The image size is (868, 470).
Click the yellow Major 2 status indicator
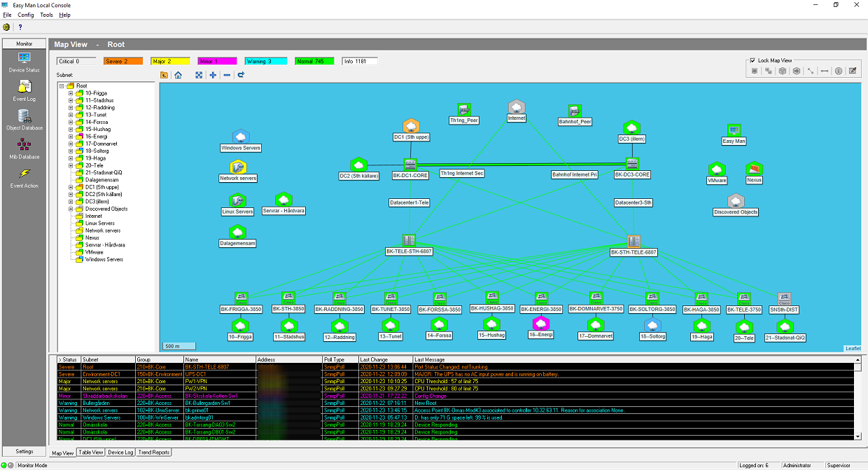click(x=171, y=61)
